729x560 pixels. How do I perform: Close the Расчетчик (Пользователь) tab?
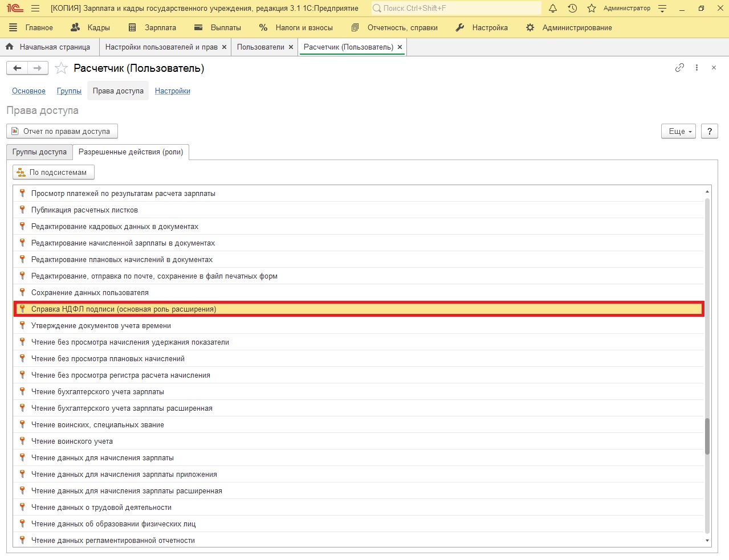tap(400, 47)
